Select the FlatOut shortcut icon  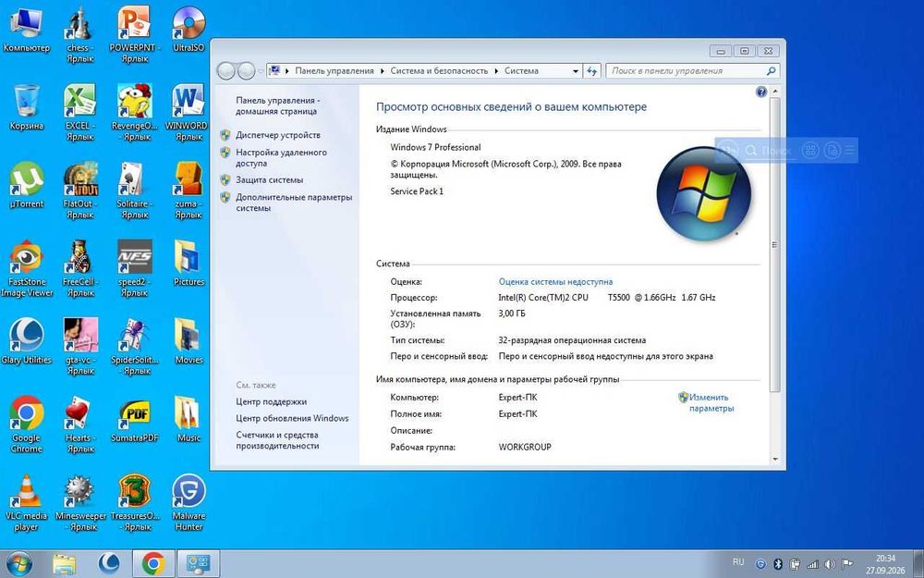point(80,178)
